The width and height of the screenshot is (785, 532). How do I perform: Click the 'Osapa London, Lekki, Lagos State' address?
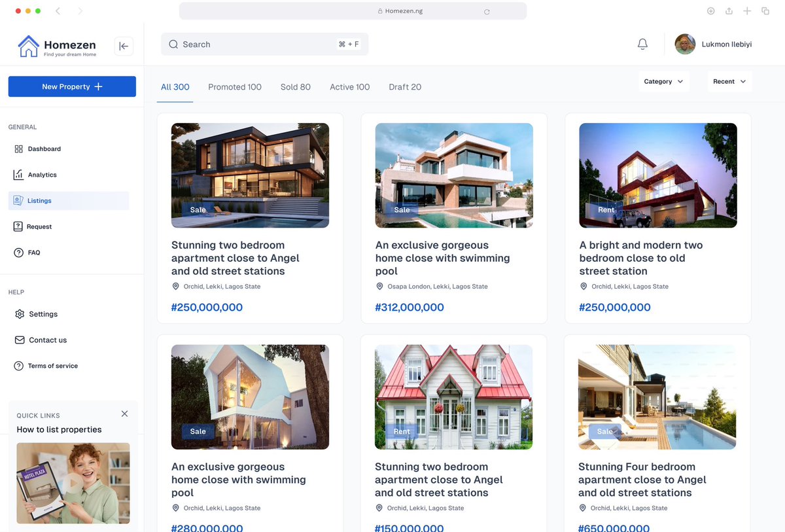point(438,287)
